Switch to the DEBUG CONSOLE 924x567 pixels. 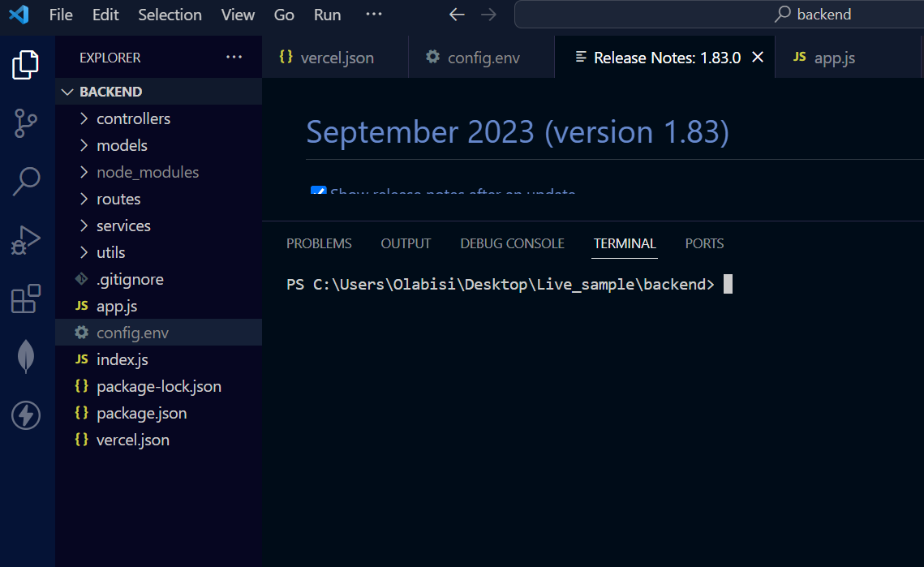click(x=512, y=243)
